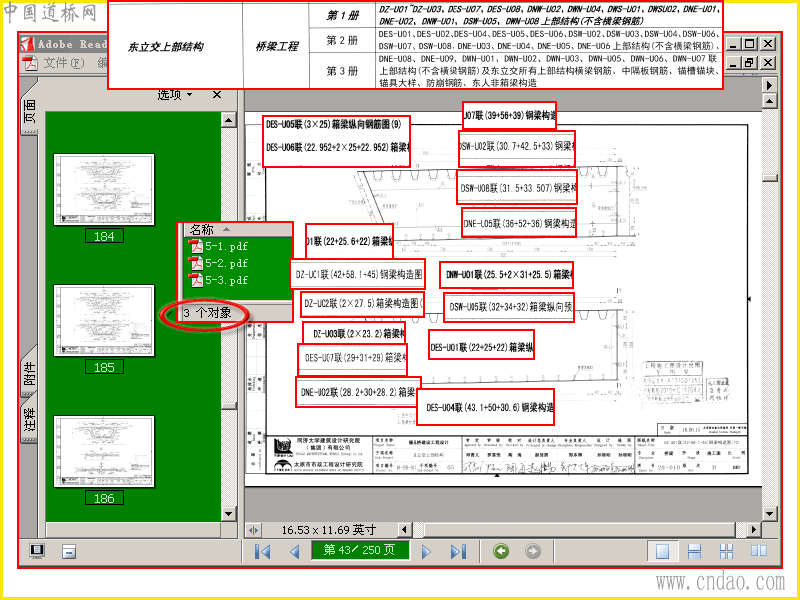Open the 文件(F) menu
The width and height of the screenshot is (800, 600).
(64, 63)
